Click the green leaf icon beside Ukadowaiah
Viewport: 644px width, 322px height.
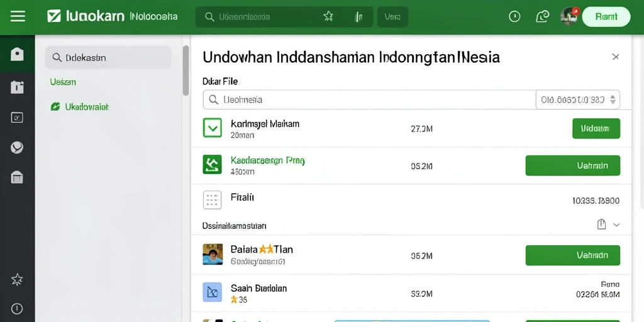click(x=55, y=107)
